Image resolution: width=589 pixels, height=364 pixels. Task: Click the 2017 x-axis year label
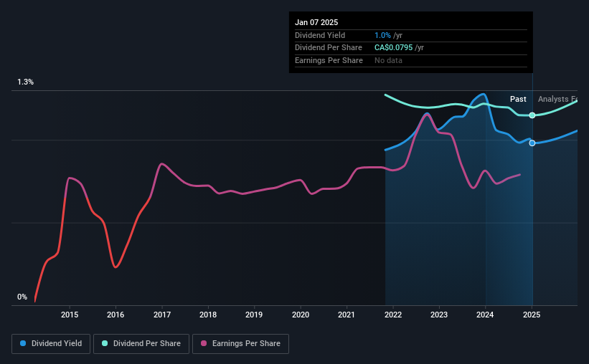point(162,315)
